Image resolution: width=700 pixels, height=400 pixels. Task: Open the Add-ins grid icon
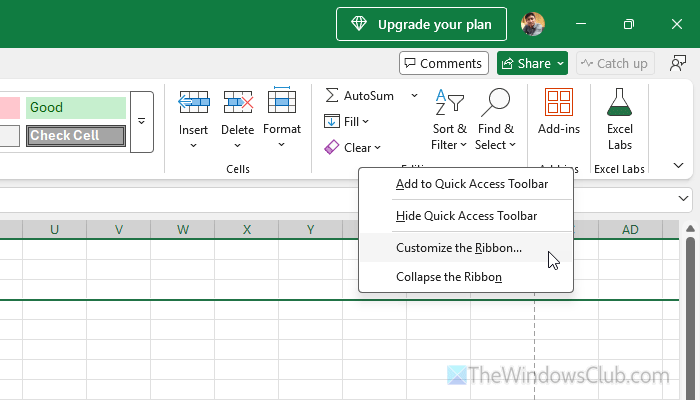point(558,102)
